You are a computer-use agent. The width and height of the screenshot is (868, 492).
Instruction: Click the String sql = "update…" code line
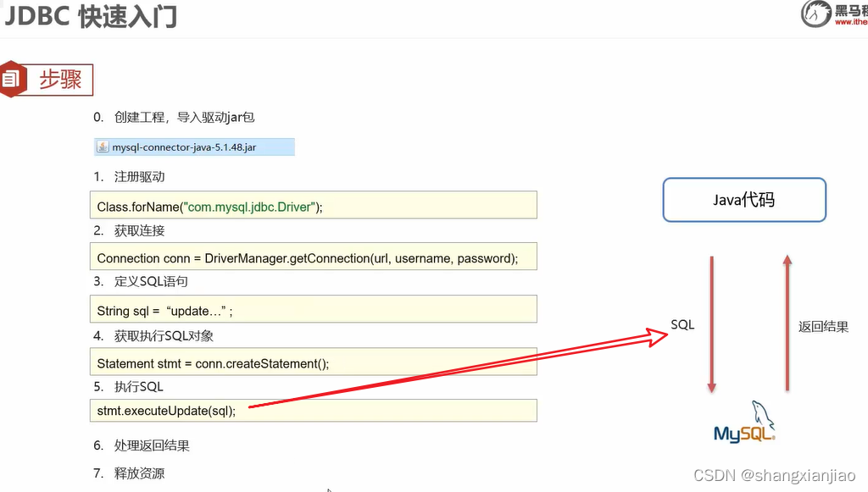pos(314,309)
